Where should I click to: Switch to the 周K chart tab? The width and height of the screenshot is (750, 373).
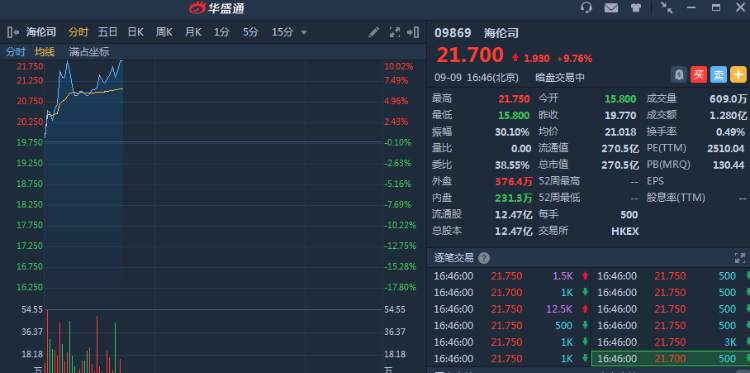pyautogui.click(x=164, y=33)
